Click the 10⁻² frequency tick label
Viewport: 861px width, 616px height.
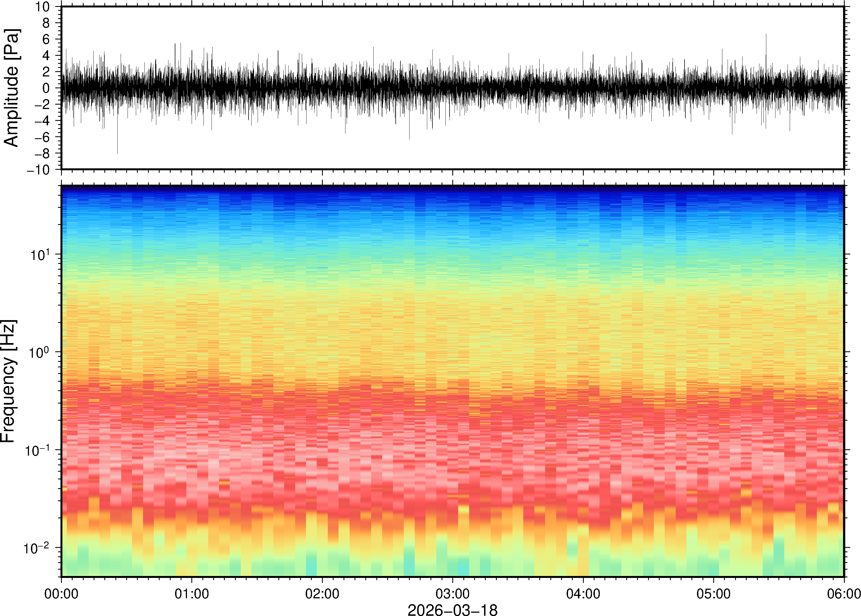pos(36,548)
